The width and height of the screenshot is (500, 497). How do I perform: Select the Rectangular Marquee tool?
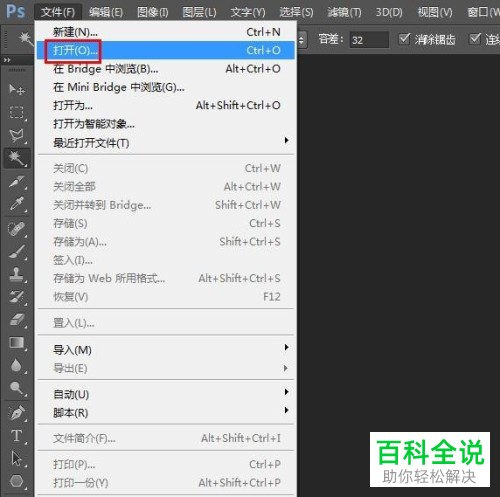[16, 112]
